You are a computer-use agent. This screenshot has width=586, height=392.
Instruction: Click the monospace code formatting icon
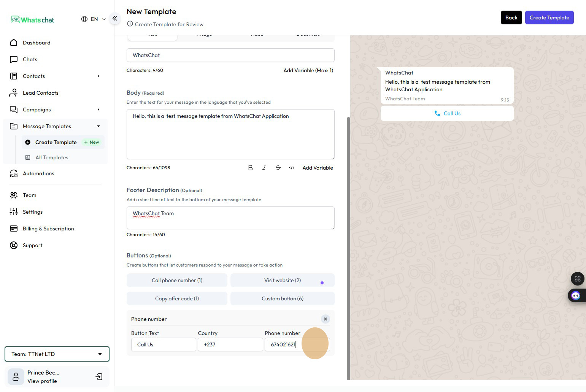pos(292,168)
